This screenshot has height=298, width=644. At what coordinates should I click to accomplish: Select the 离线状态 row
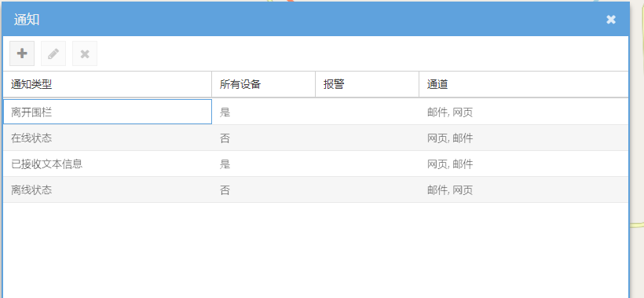click(x=316, y=189)
